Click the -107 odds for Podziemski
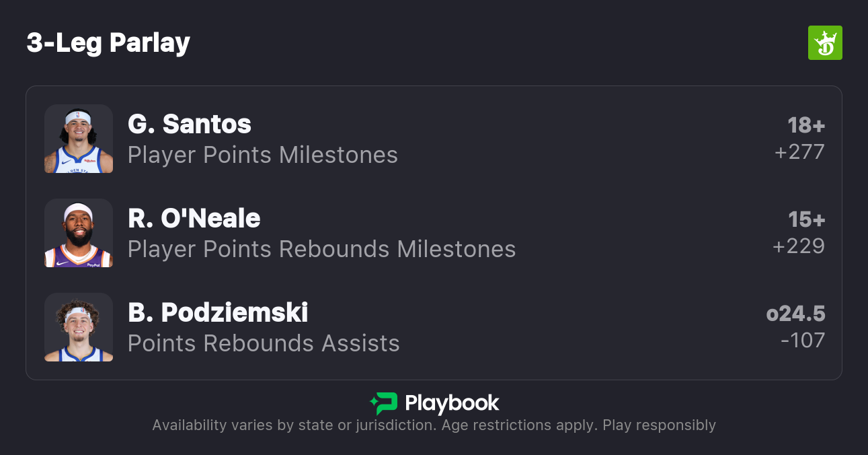The image size is (868, 455). 802,341
